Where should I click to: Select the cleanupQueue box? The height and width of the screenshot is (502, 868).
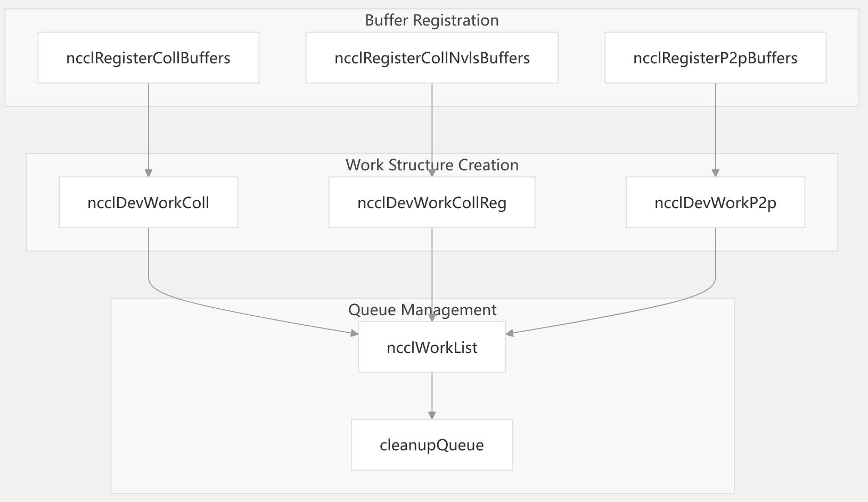point(432,445)
